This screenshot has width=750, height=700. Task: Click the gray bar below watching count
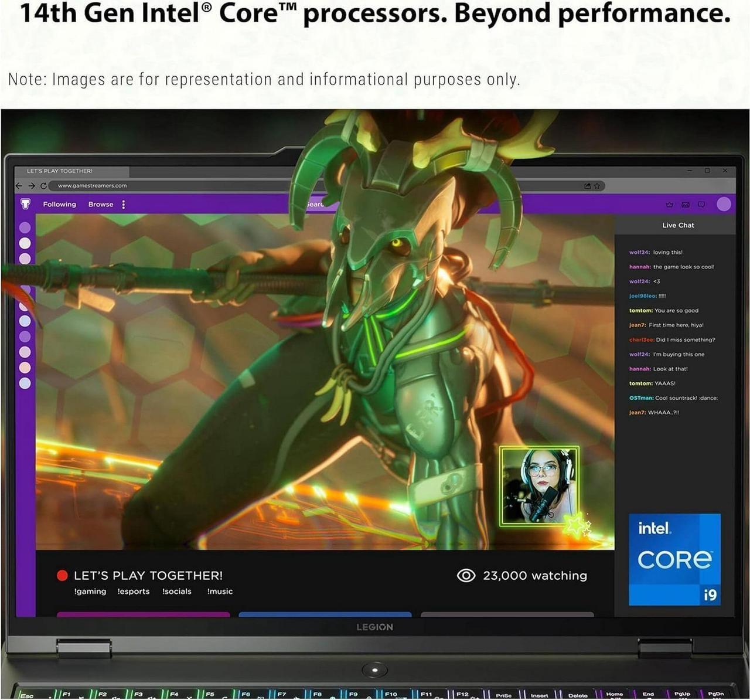(507, 614)
